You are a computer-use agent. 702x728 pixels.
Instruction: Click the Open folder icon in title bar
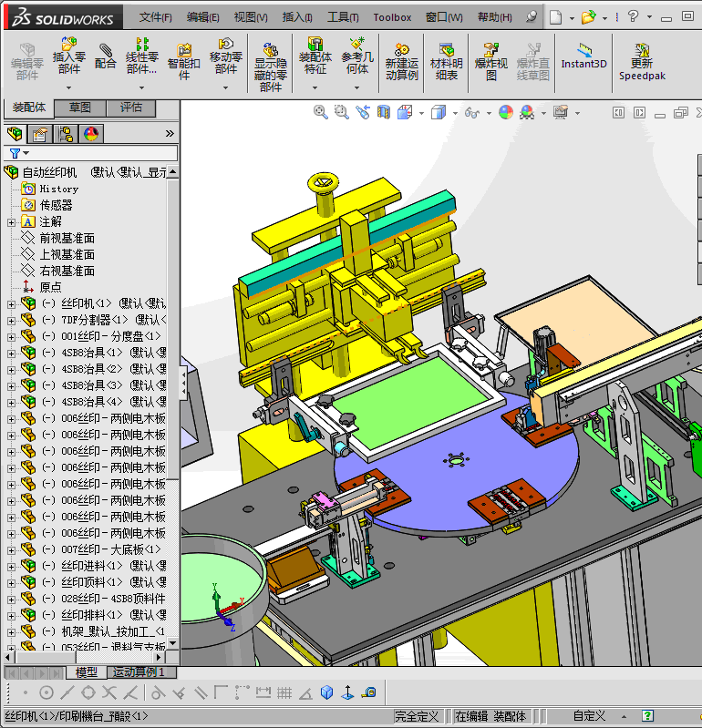(x=588, y=17)
